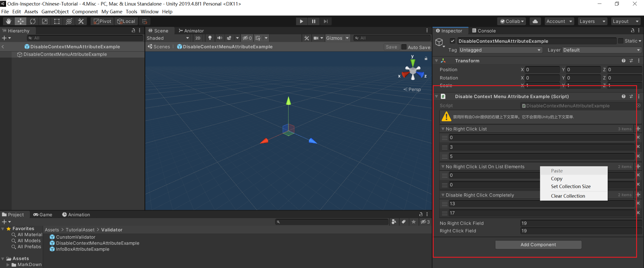Toggle scene lighting
644x268 pixels.
point(210,38)
